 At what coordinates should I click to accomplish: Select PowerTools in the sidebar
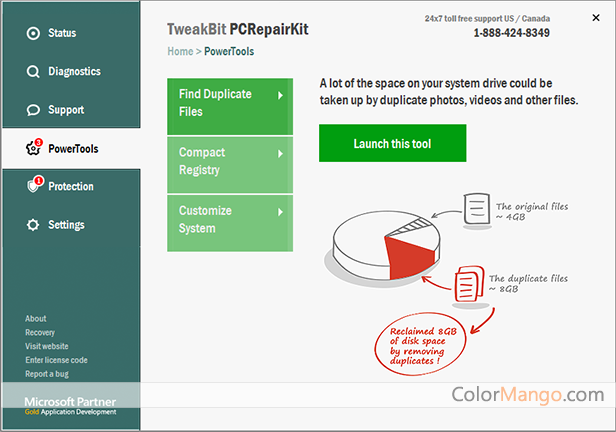[71, 148]
